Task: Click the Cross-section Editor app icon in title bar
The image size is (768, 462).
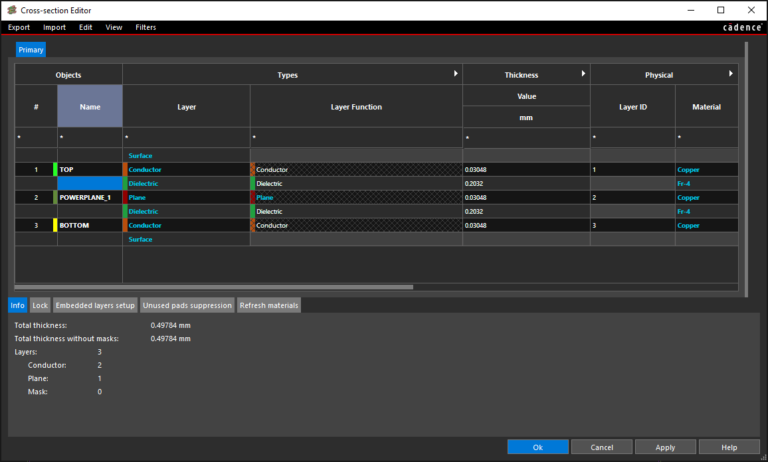Action: click(11, 9)
